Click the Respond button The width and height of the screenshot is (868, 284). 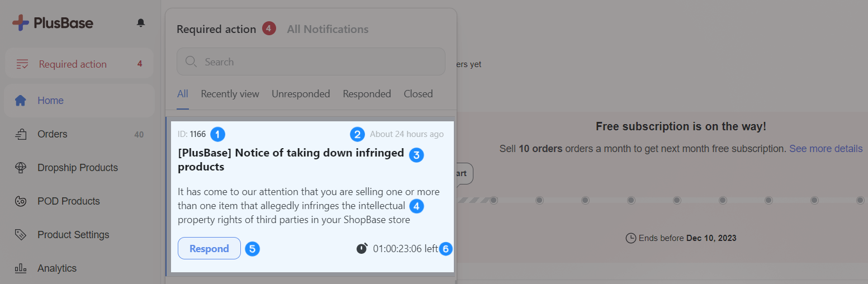coord(209,248)
